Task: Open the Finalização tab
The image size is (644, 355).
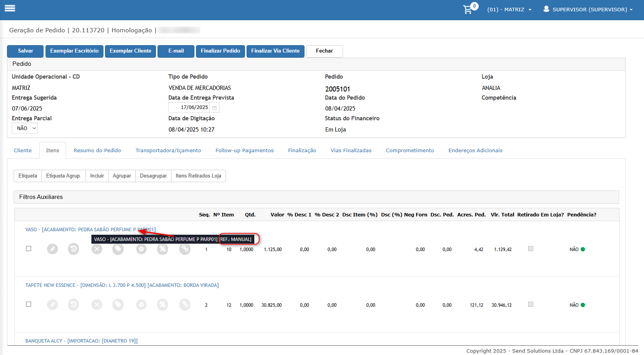Action: point(302,150)
